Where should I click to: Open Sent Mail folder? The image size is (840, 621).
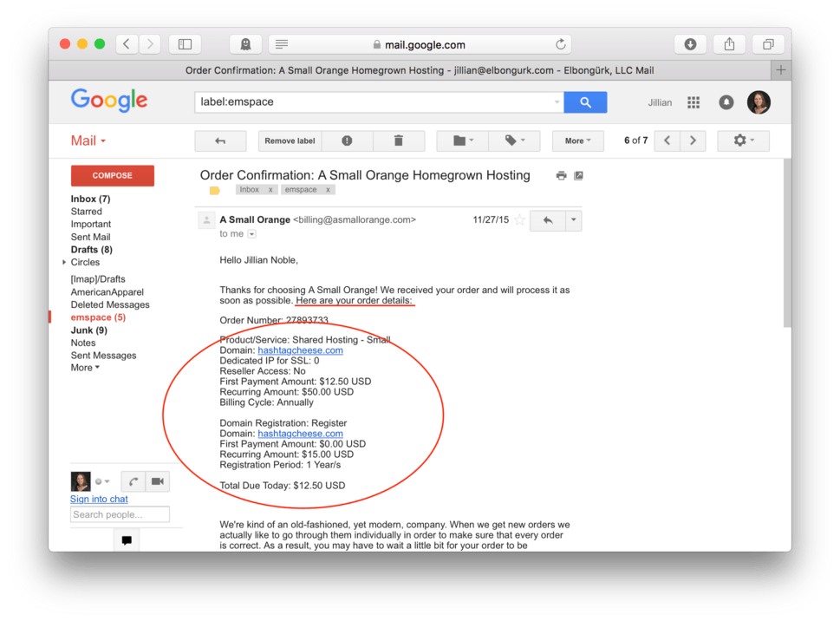coord(90,237)
